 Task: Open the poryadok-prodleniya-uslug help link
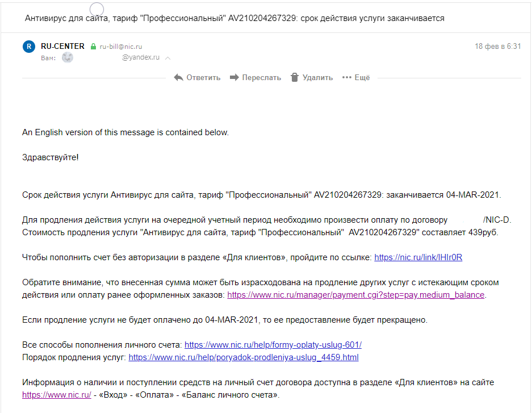click(x=244, y=357)
